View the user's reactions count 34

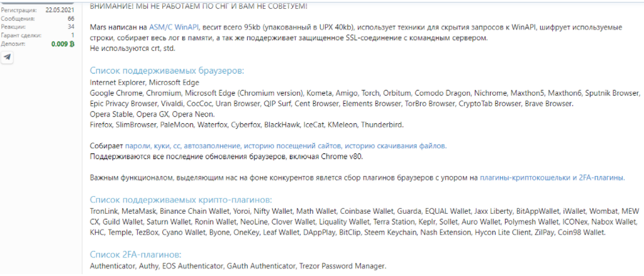click(x=70, y=26)
